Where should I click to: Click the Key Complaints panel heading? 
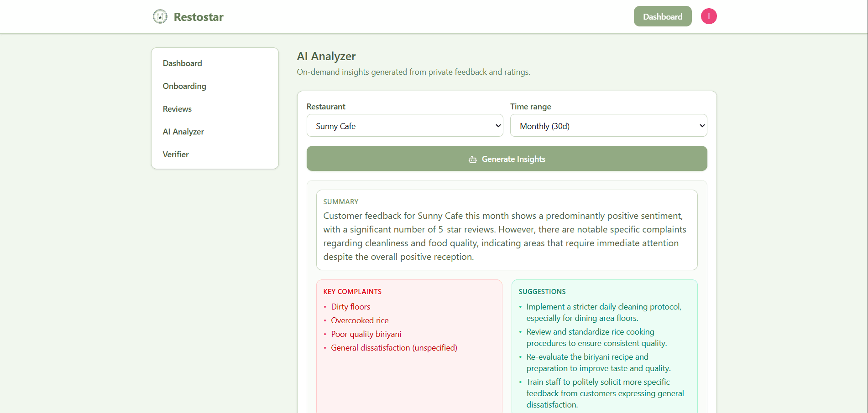(x=352, y=291)
